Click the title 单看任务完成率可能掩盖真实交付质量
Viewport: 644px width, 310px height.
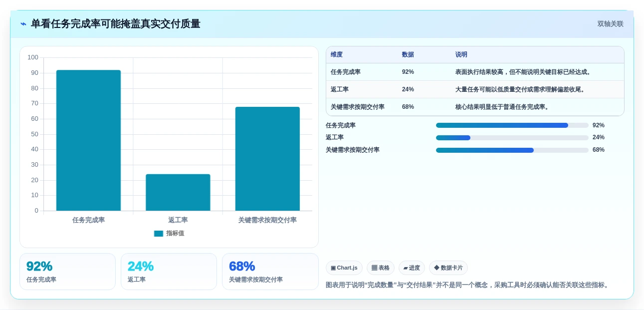116,24
